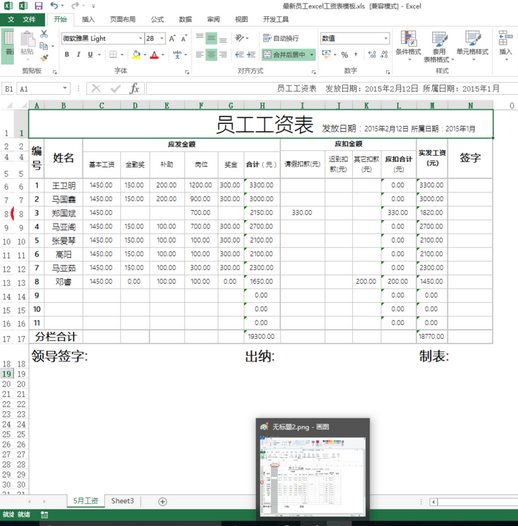
Task: Apply comma style to numbers
Action: click(356, 55)
